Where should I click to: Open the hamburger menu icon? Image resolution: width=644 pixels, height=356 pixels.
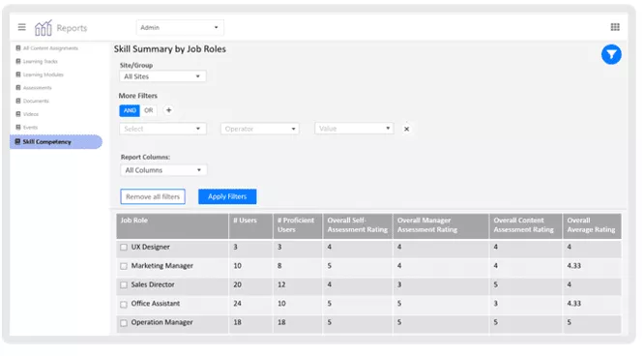22,27
